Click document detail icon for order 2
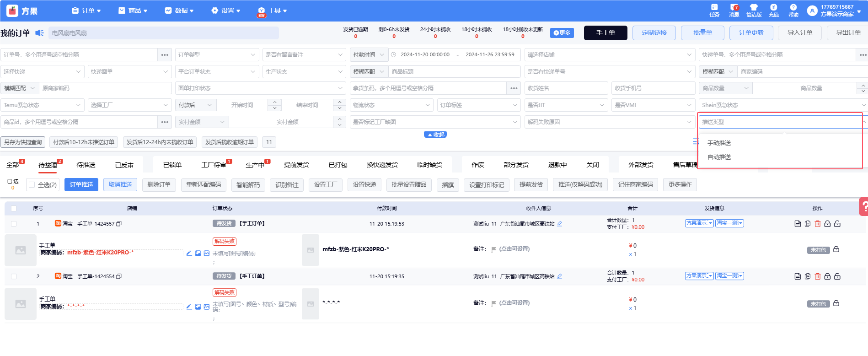This screenshot has width=868, height=356. (x=798, y=276)
